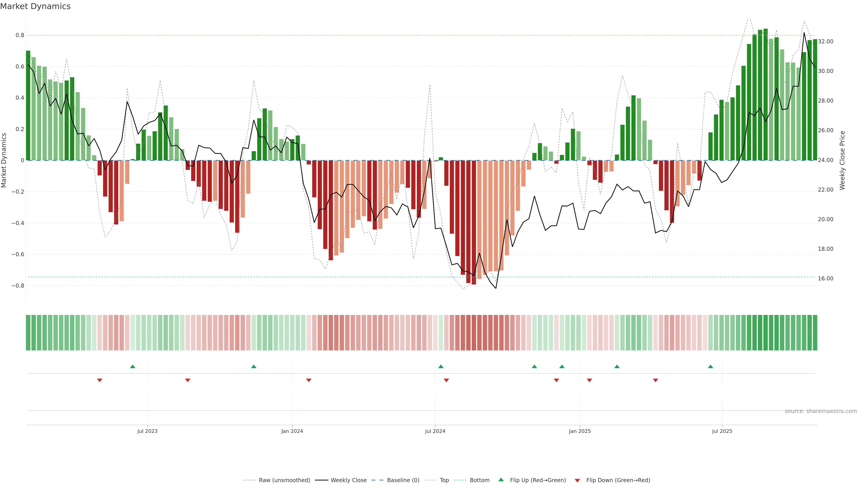The width and height of the screenshot is (868, 488).
Task: Click the Jul 2025 x-axis label
Action: pos(722,431)
